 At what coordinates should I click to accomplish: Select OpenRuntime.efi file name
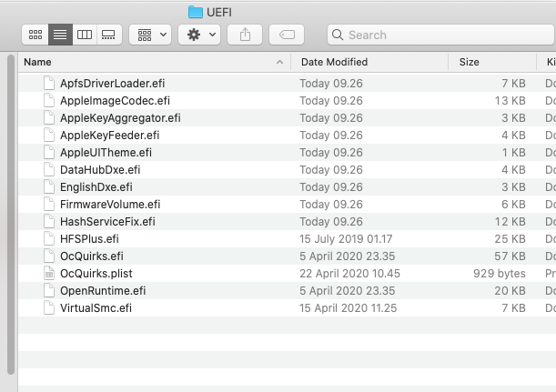coord(103,291)
